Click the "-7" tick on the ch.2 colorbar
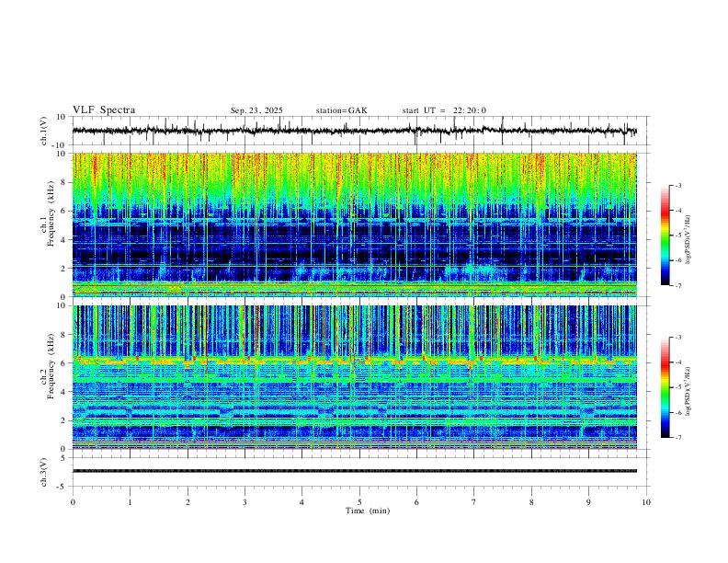 [678, 438]
